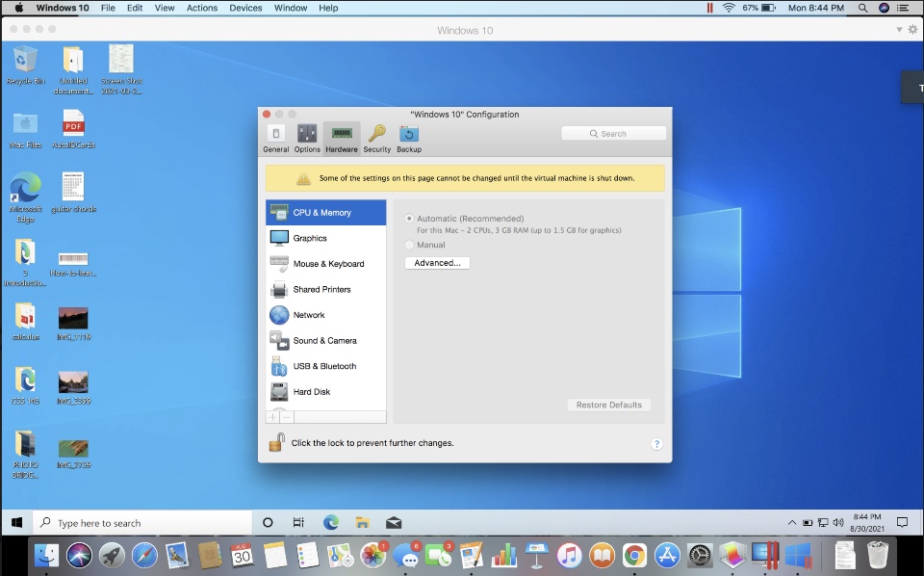Select the IMG_1119 desktop thumbnail

[x=74, y=324]
